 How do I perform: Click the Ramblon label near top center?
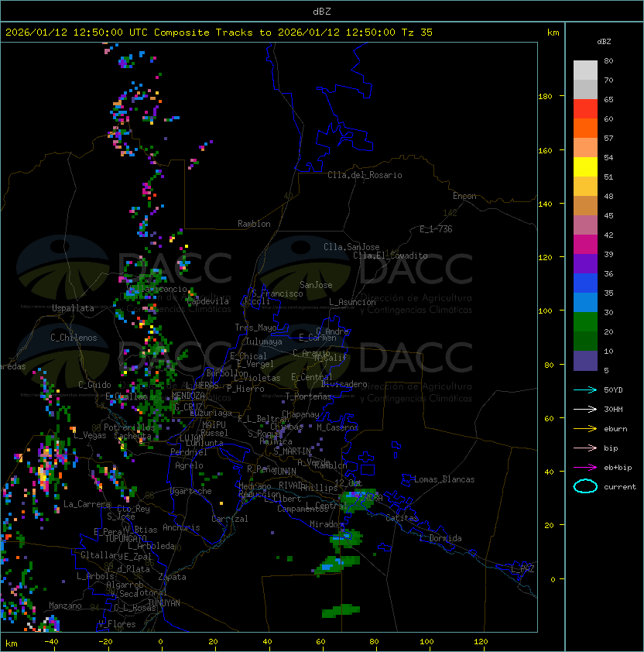254,224
